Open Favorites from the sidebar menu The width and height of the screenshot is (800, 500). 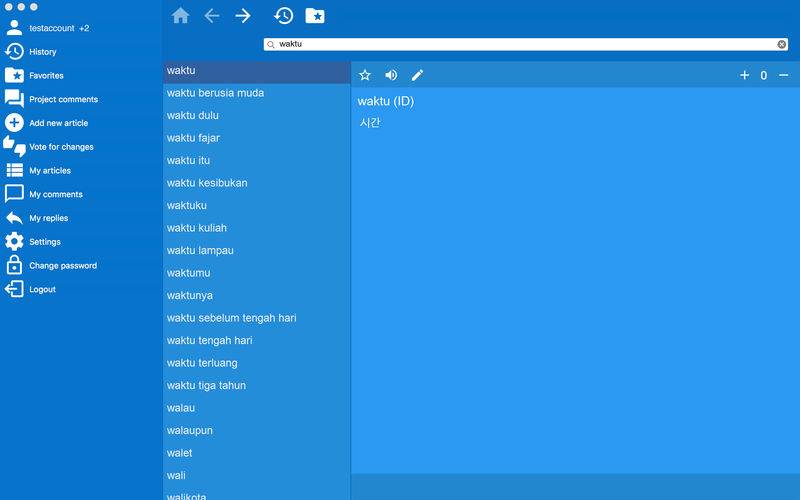pyautogui.click(x=46, y=76)
